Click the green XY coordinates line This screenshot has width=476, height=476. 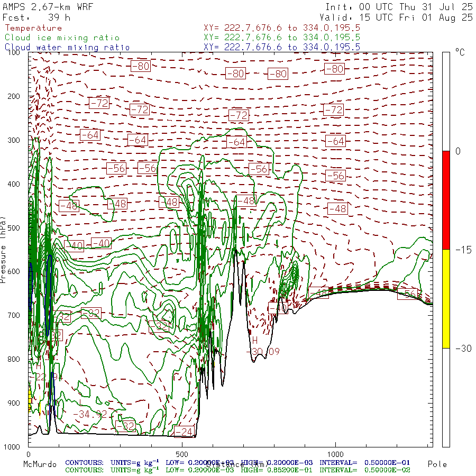pyautogui.click(x=282, y=38)
